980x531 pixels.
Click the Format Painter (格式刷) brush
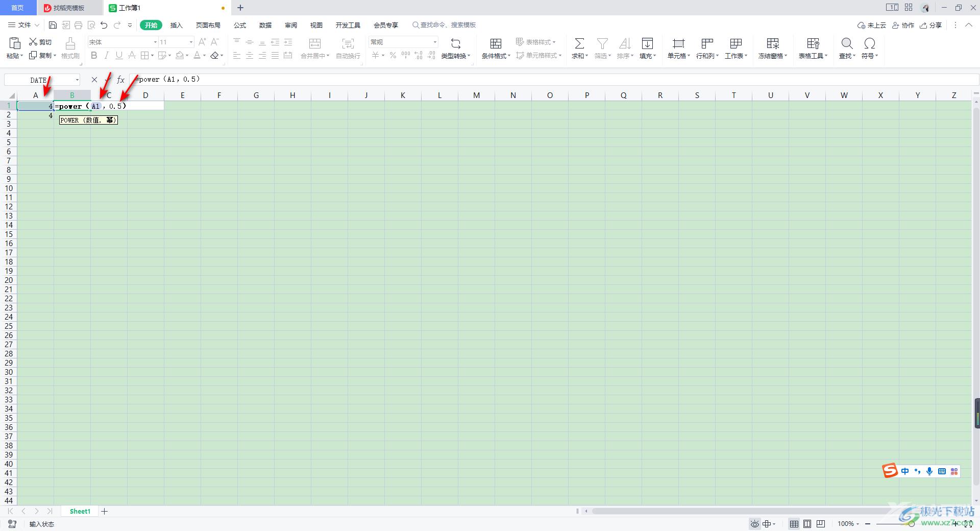coord(70,43)
